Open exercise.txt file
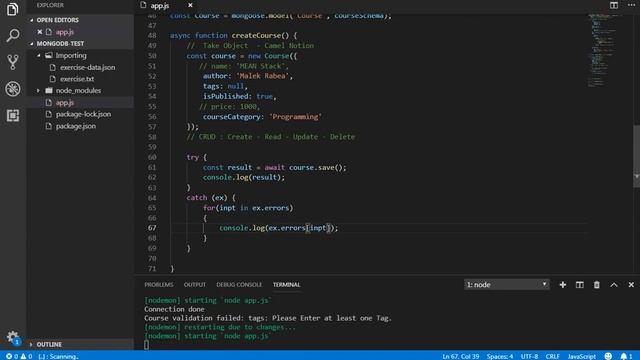The height and width of the screenshot is (360, 640). [x=77, y=79]
